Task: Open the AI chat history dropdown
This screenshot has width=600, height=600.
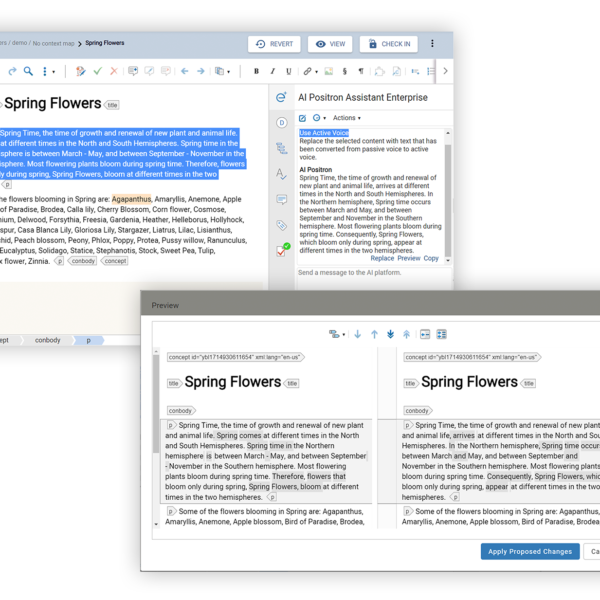Action: (x=319, y=118)
